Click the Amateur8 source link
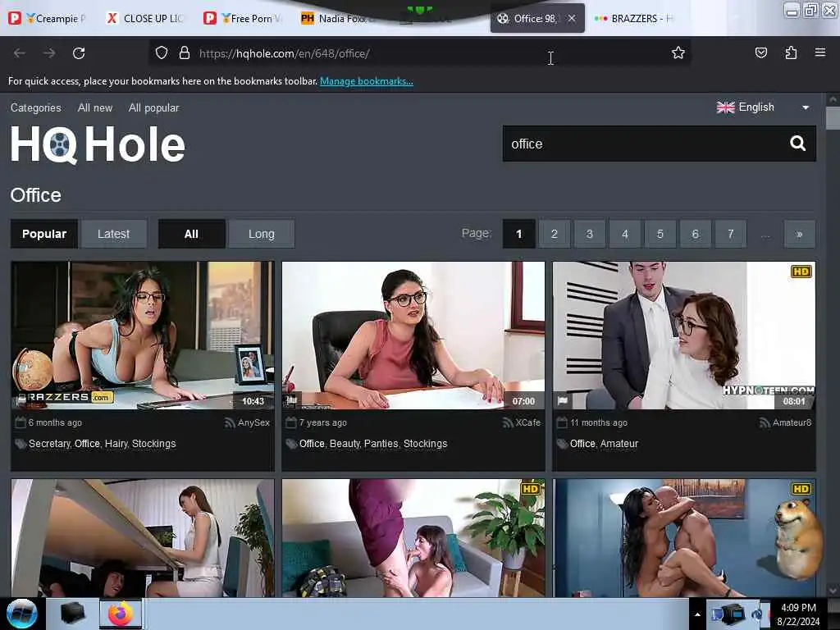Screen dimensions: 840x630 (x=792, y=422)
